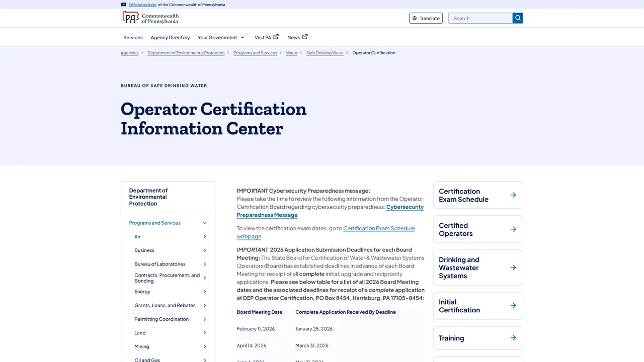Viewport: 644px width, 362px height.
Task: Click the February 11, 2026 table cell
Action: [x=256, y=329]
